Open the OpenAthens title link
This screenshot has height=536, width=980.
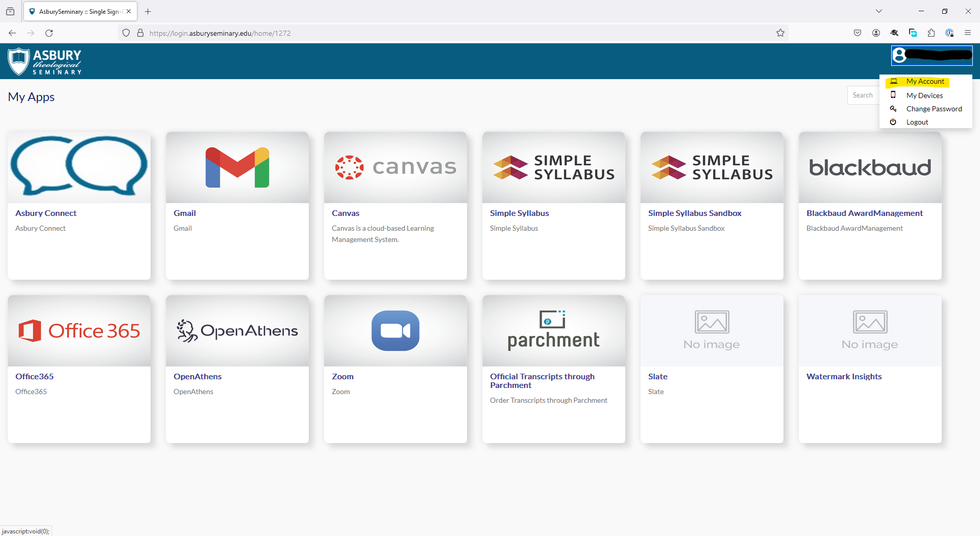coord(198,377)
